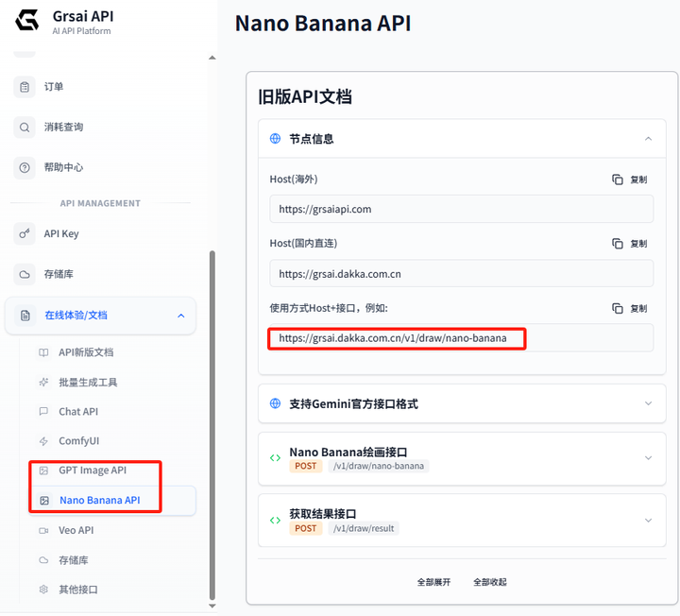
Task: Click sidebar scrollbar down arrow
Action: pyautogui.click(x=212, y=606)
